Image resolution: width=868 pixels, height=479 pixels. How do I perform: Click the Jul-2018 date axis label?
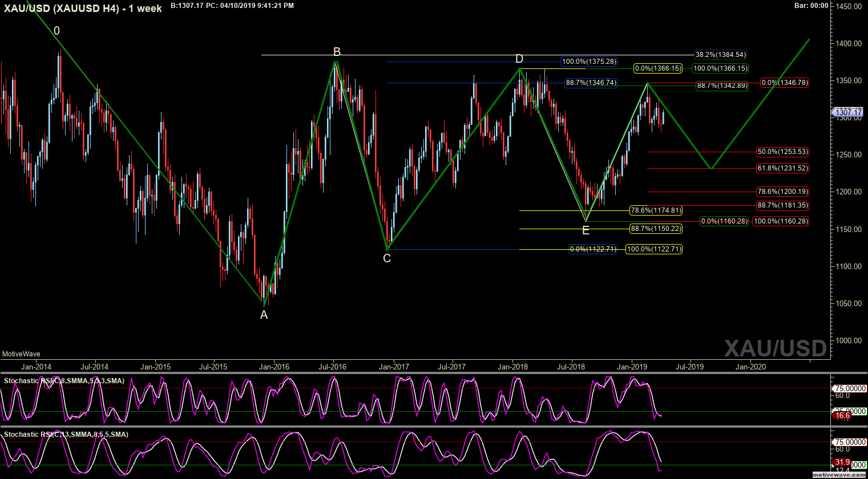point(571,367)
